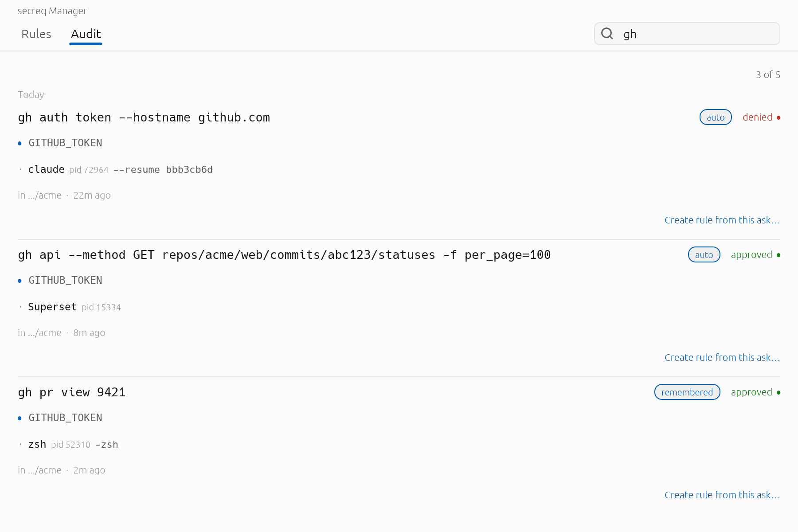
Task: Click the 'Today' section heading
Action: point(31,94)
